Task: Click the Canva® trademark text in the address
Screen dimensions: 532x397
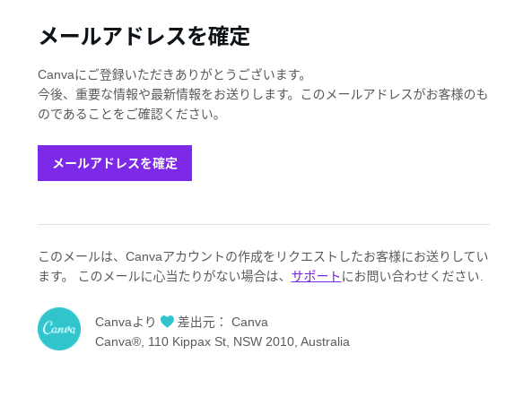Action: pyautogui.click(x=119, y=341)
